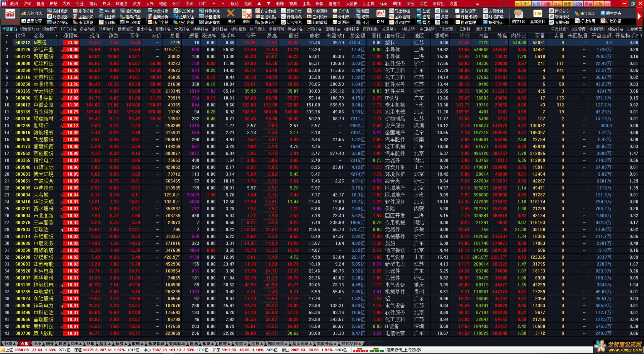Open 系统设置 system settings
Screen dimensions: 644x354
(466, 11)
